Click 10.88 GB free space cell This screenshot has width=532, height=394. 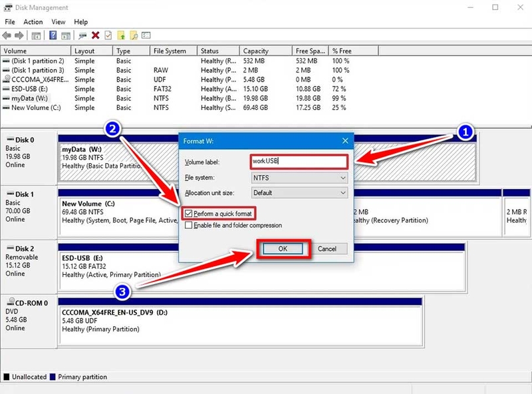click(x=308, y=89)
